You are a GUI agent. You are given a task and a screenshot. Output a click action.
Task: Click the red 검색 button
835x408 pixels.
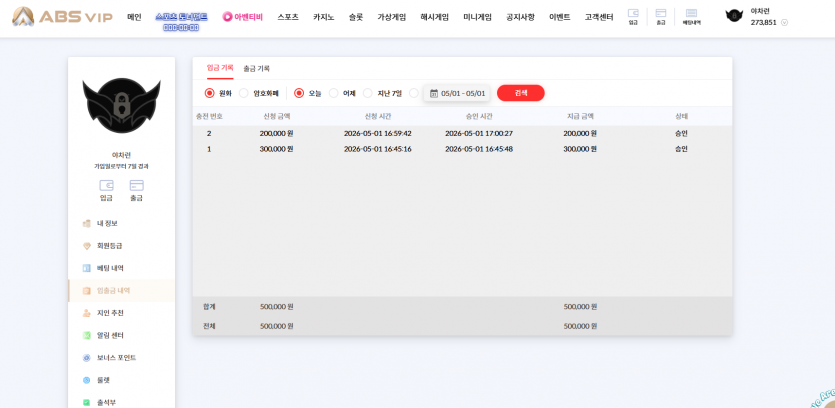coord(520,93)
